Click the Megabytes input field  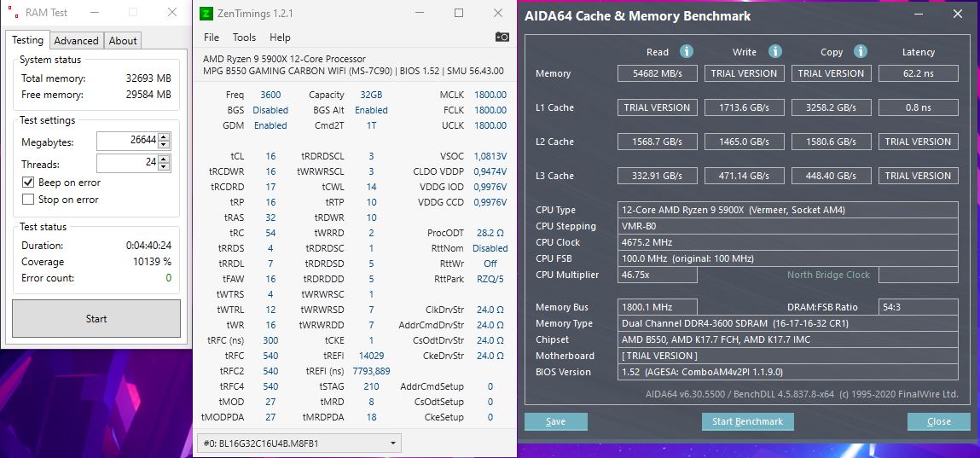coord(127,142)
